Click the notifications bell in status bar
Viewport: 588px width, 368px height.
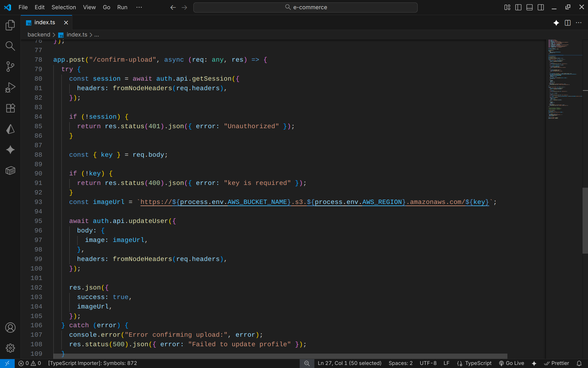pos(579,363)
